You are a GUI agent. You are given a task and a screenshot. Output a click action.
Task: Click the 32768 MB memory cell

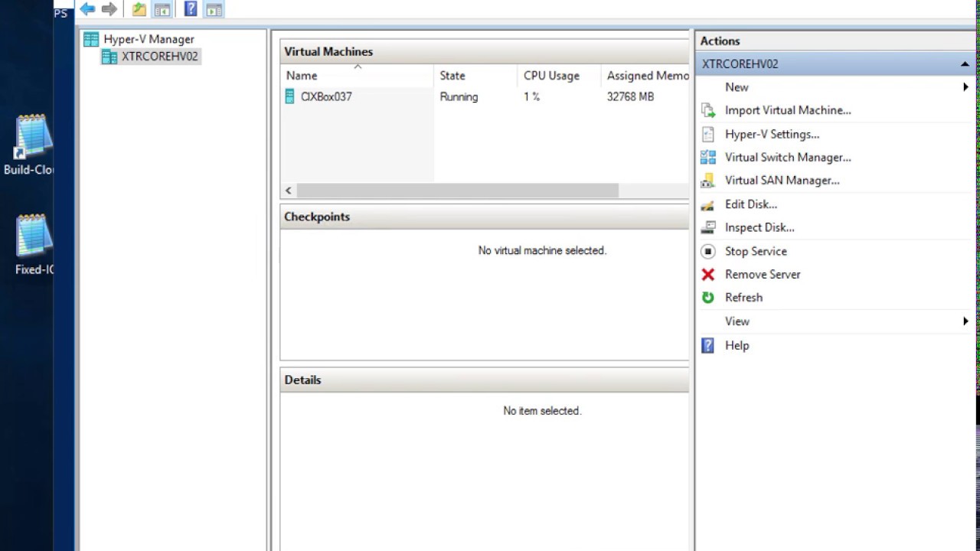click(x=630, y=97)
